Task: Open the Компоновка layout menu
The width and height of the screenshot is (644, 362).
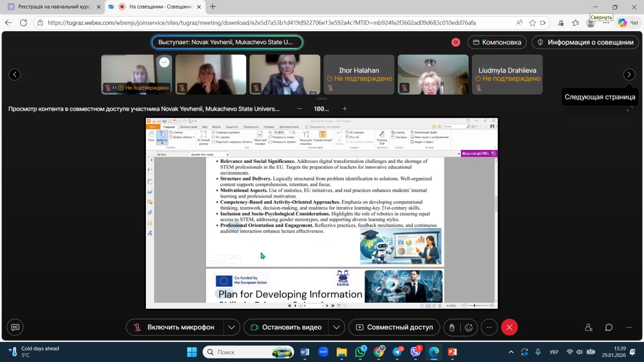Action: [x=497, y=42]
